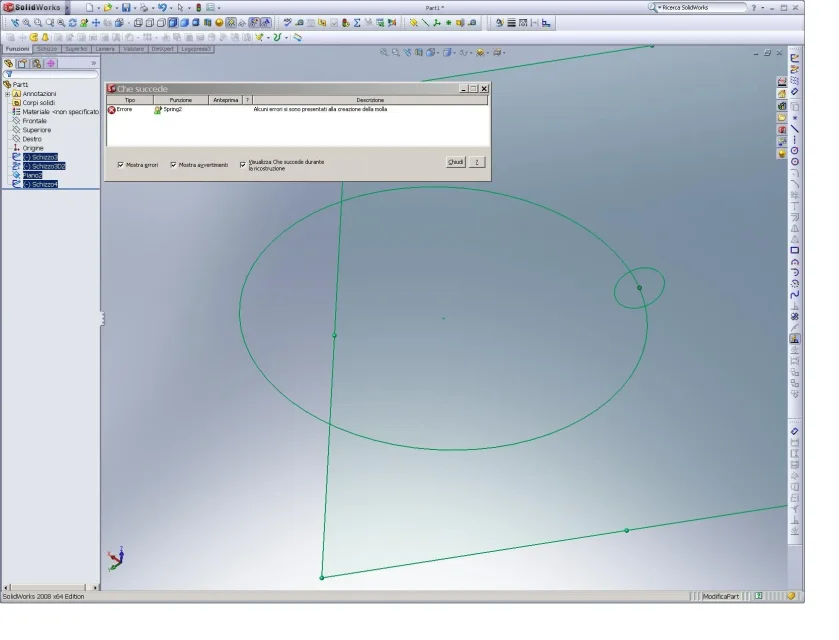Image resolution: width=839 pixels, height=640 pixels.
Task: Click the Tipo column header
Action: tap(130, 100)
